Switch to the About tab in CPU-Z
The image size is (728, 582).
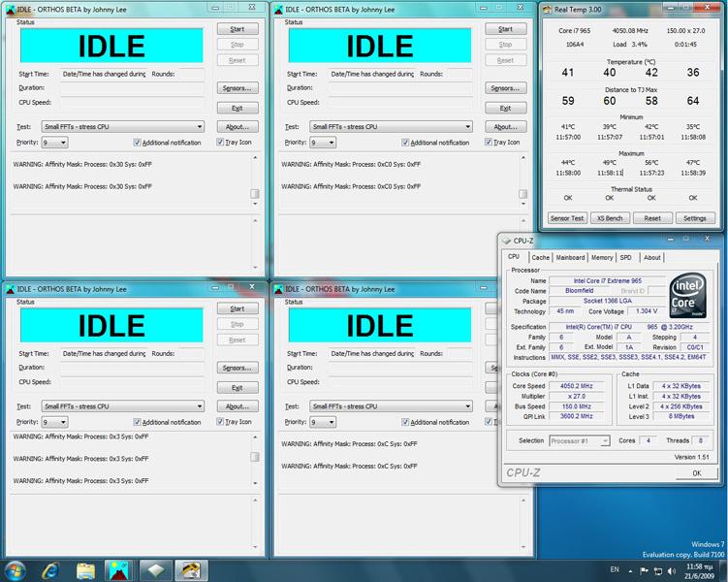(x=651, y=258)
